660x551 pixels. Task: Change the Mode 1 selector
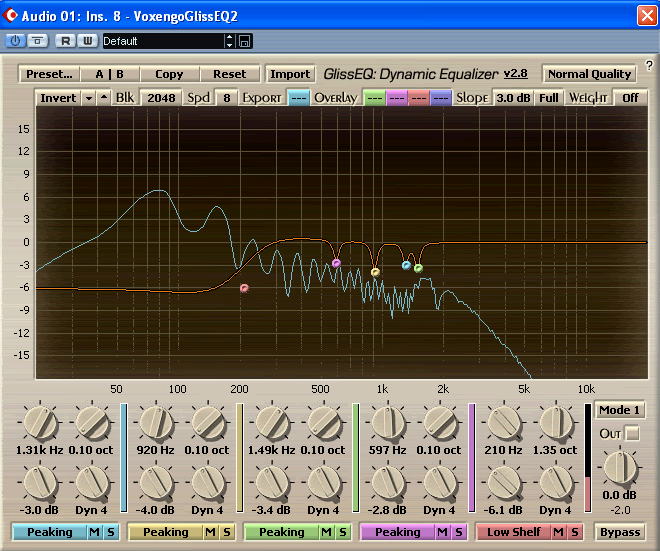click(620, 410)
